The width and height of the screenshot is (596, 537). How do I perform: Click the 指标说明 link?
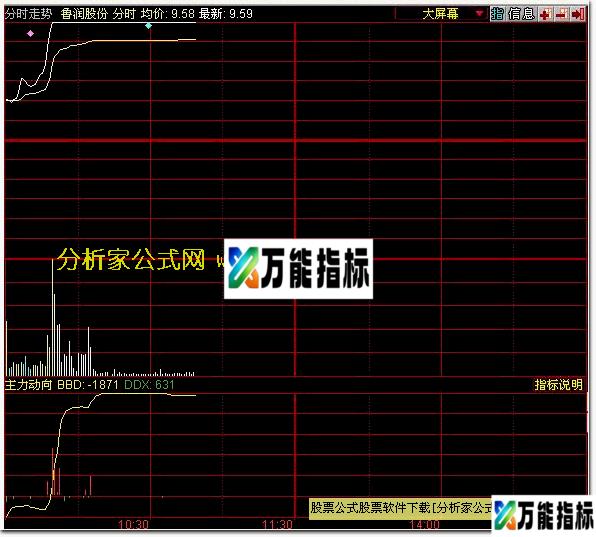558,384
